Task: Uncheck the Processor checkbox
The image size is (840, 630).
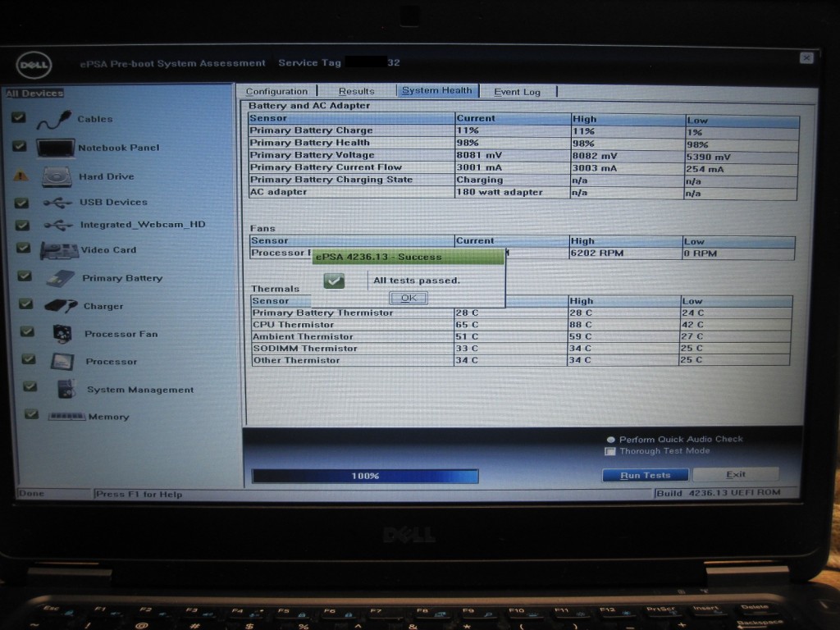Action: point(29,359)
